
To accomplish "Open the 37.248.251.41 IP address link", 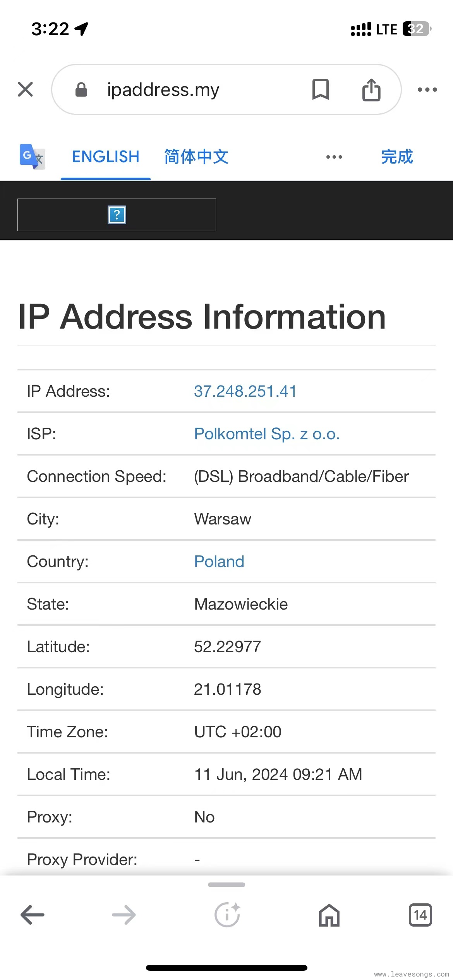I will tap(245, 391).
